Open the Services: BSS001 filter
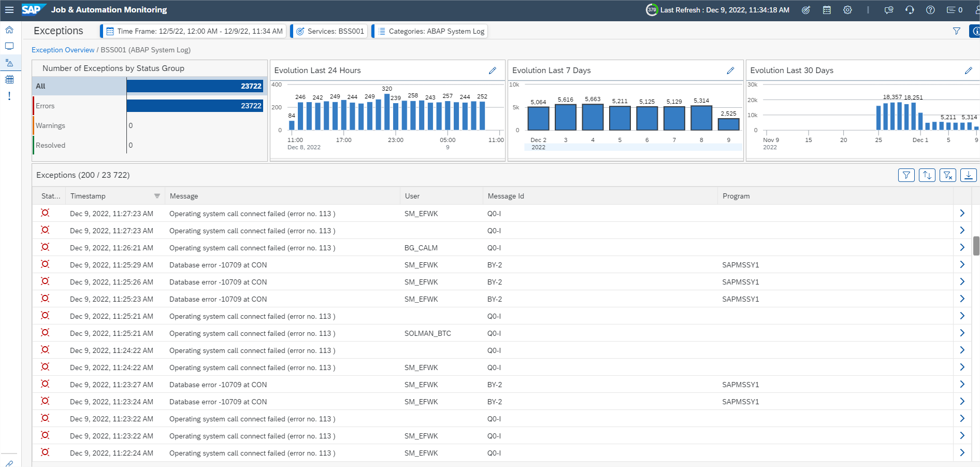 click(330, 31)
